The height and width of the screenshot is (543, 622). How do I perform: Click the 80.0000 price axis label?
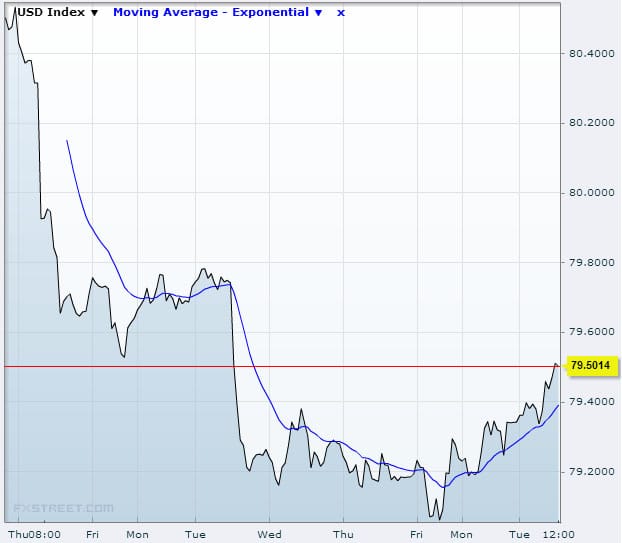coord(591,193)
